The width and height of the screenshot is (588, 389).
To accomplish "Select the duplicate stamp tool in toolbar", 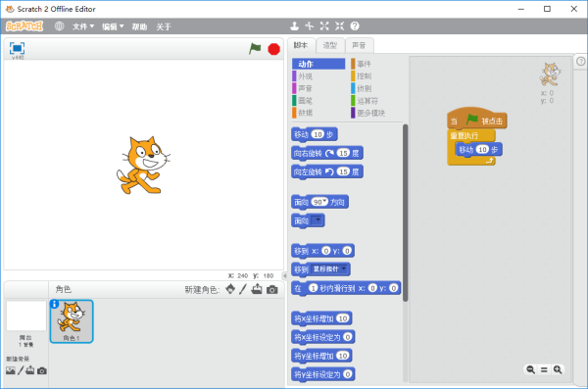I will [294, 25].
